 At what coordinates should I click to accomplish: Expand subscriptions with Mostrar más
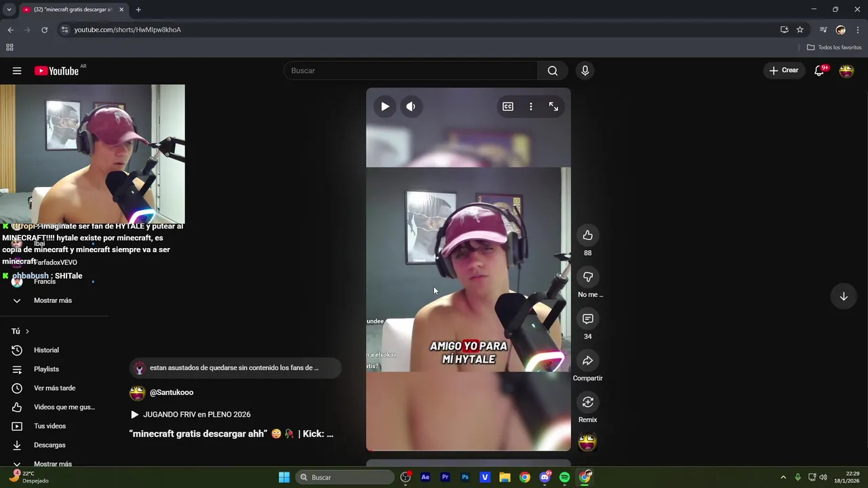click(x=53, y=300)
